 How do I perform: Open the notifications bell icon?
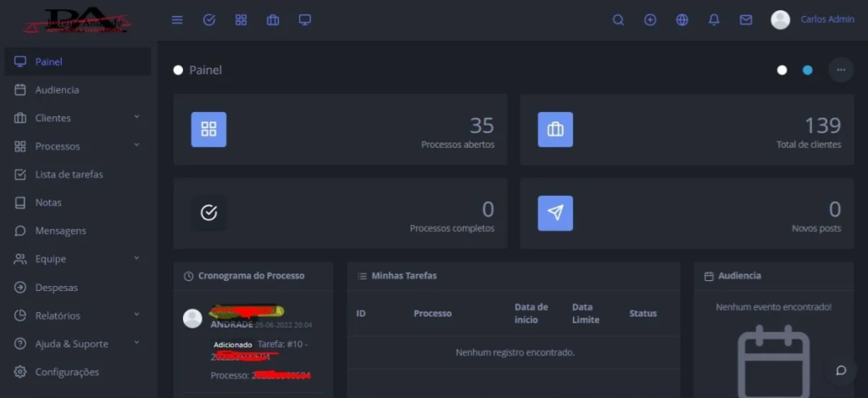(714, 20)
